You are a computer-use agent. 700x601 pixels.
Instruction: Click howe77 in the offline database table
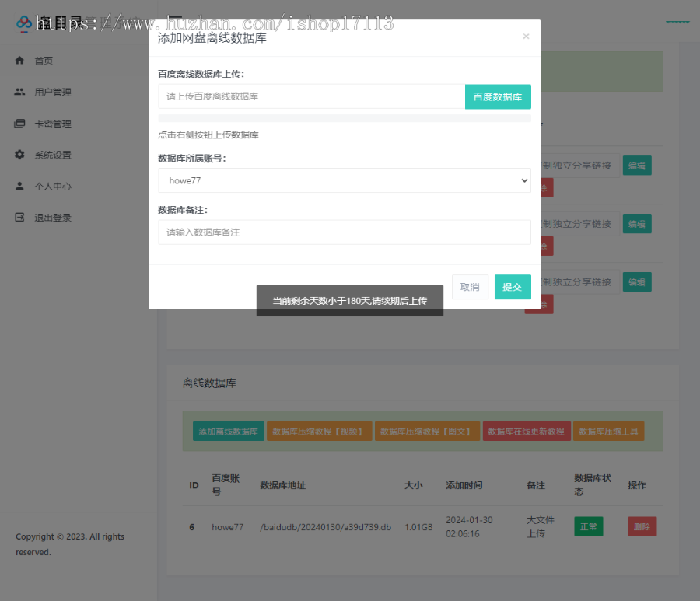click(x=228, y=527)
